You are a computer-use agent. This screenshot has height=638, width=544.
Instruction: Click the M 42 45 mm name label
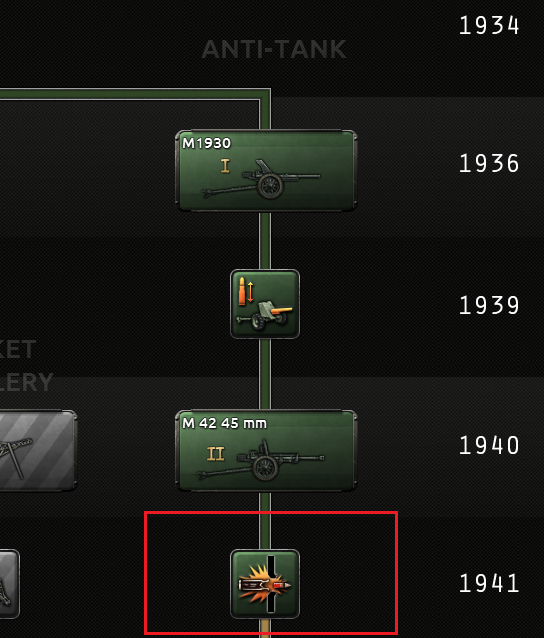[225, 424]
